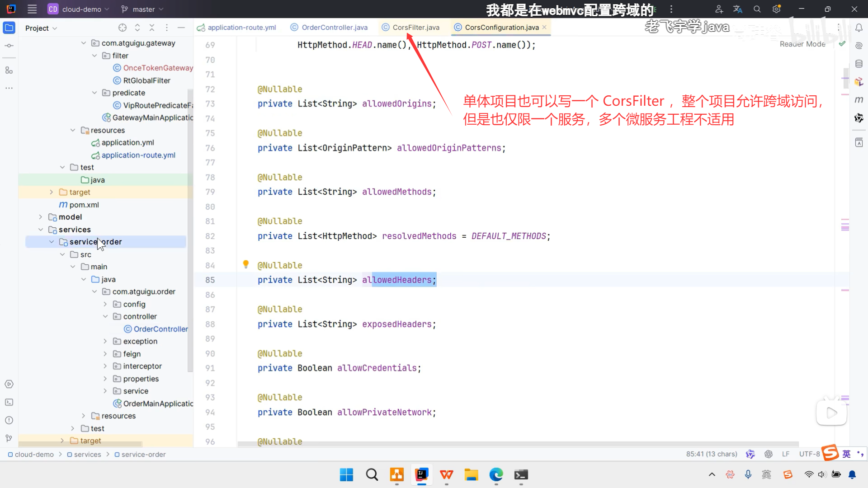
Task: Click the services breadcrumb in the status bar
Action: click(87, 455)
